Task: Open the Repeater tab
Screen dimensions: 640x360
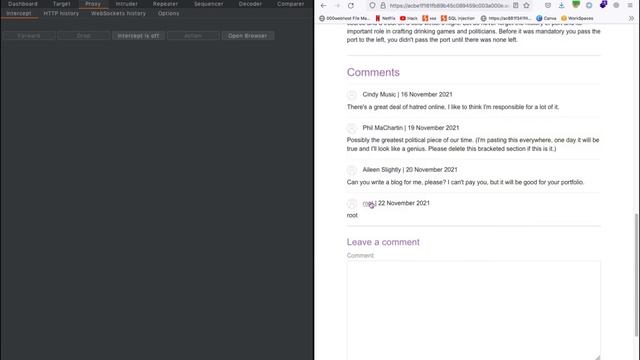Action: pos(165,4)
